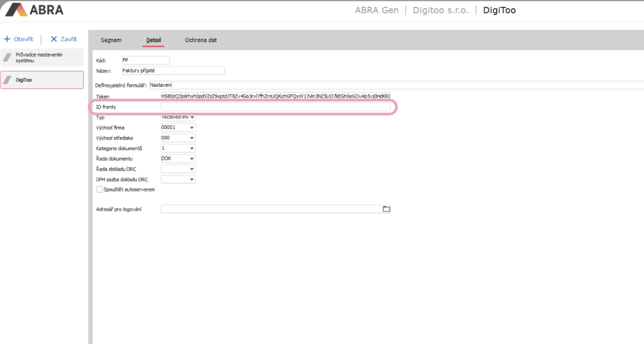Switch to the Seznam tab

coord(111,40)
